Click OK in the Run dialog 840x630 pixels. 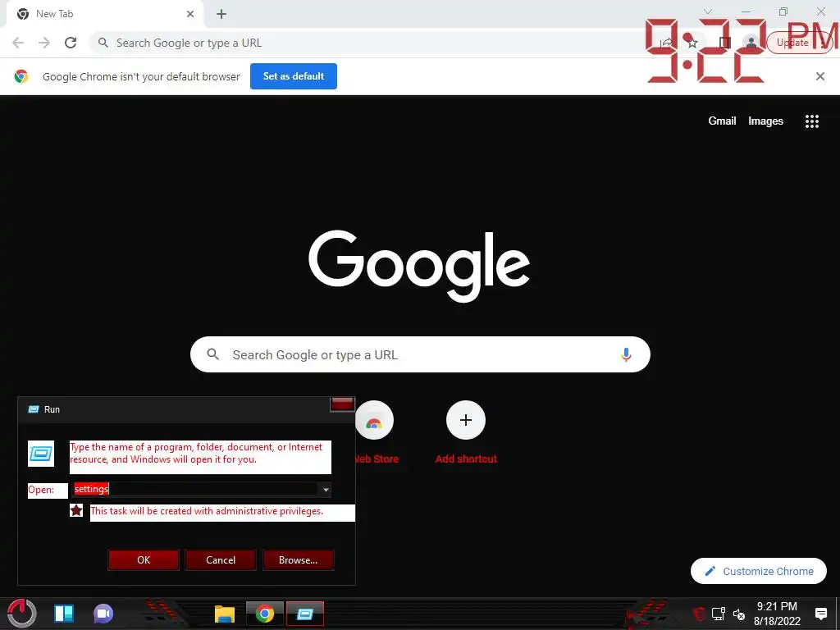pyautogui.click(x=144, y=559)
